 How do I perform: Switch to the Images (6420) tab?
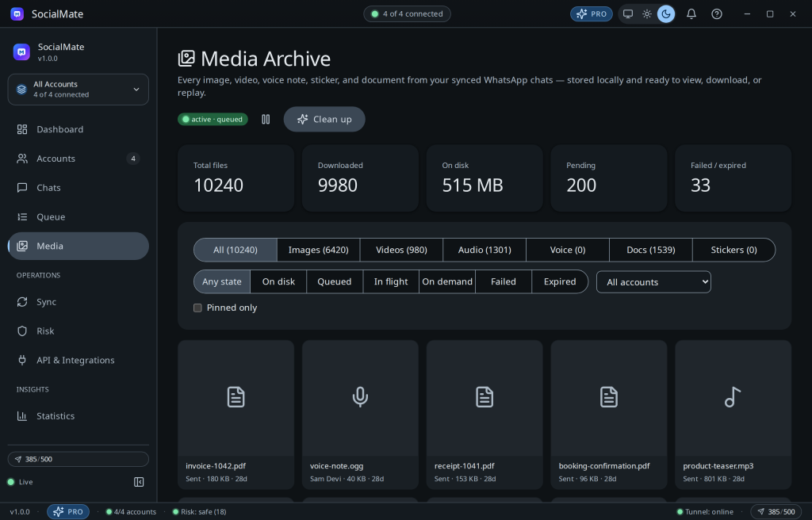pos(319,250)
